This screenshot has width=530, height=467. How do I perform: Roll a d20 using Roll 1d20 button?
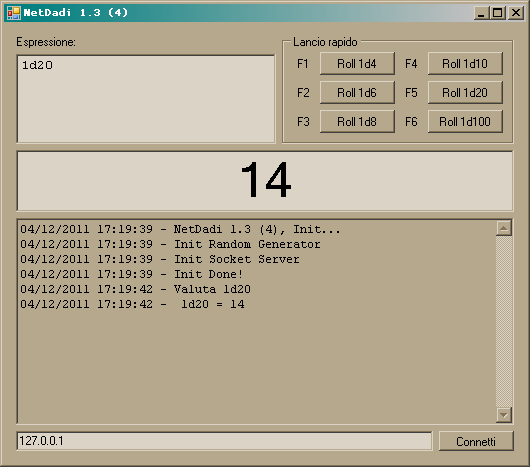pos(465,93)
